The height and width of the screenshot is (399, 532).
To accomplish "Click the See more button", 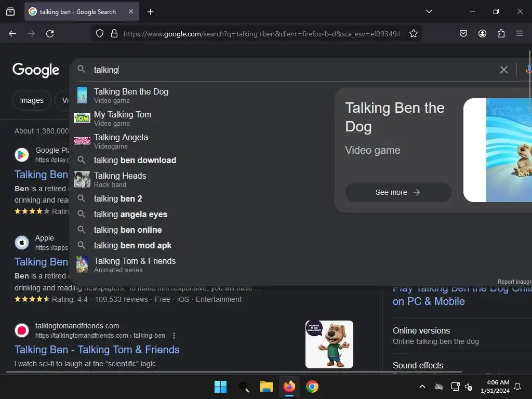I will [x=398, y=192].
